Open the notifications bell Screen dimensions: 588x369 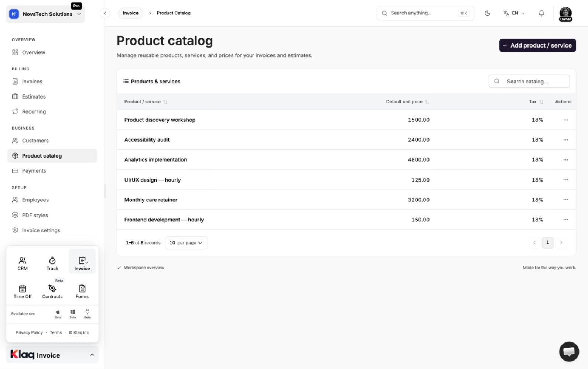(x=541, y=13)
